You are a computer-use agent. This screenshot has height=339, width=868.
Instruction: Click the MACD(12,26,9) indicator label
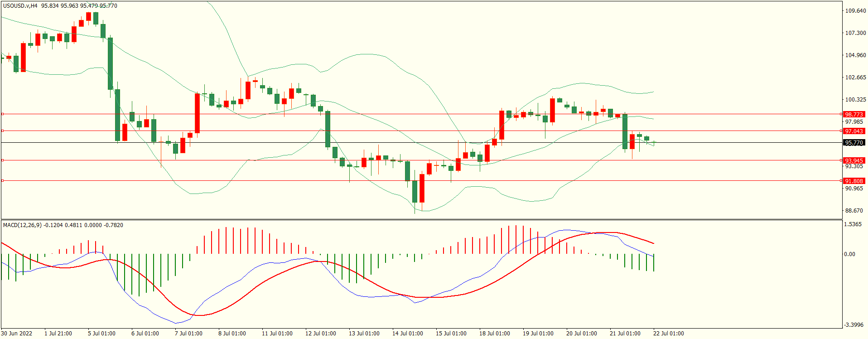(22, 225)
